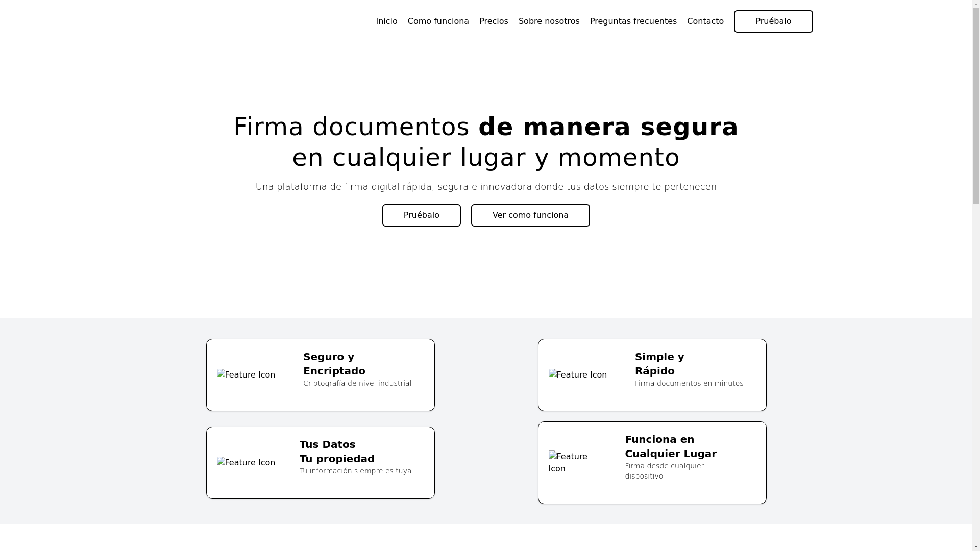Image resolution: width=980 pixels, height=551 pixels.
Task: Open Precios in the navigation
Action: tap(494, 21)
